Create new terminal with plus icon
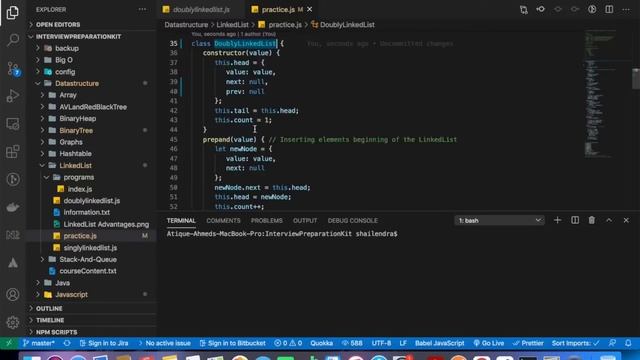 (x=557, y=220)
